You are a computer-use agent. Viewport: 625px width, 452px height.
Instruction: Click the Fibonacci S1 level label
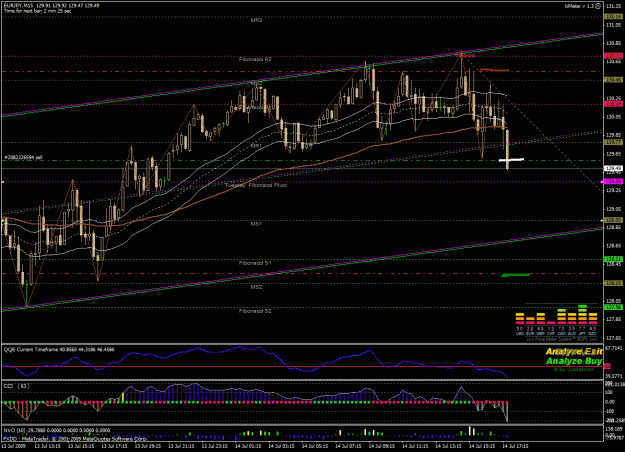[255, 263]
